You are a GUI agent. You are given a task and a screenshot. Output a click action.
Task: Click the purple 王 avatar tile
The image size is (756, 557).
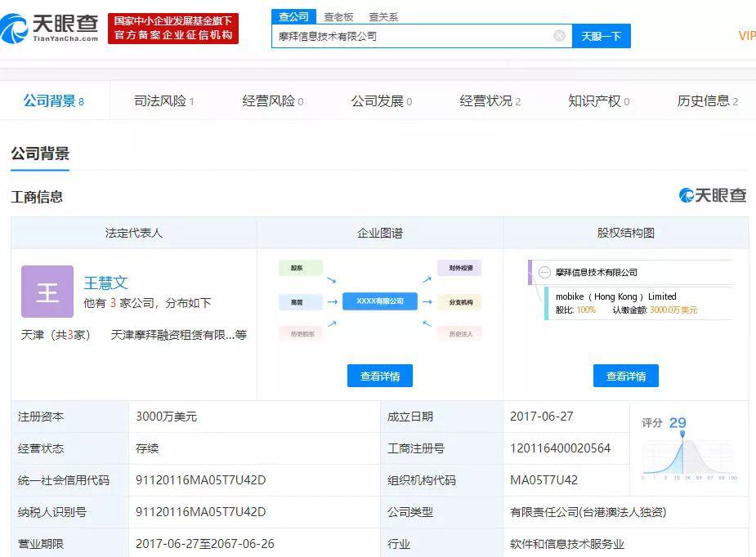pos(47,292)
